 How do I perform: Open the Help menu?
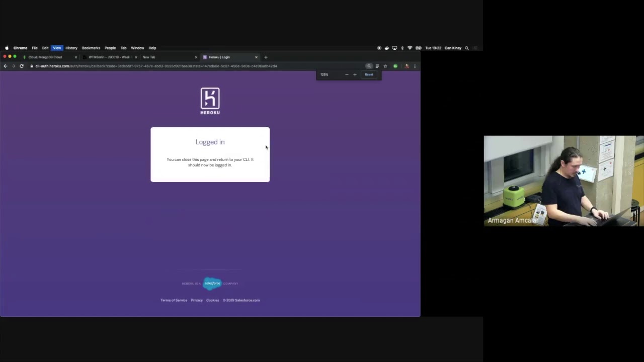(x=152, y=48)
